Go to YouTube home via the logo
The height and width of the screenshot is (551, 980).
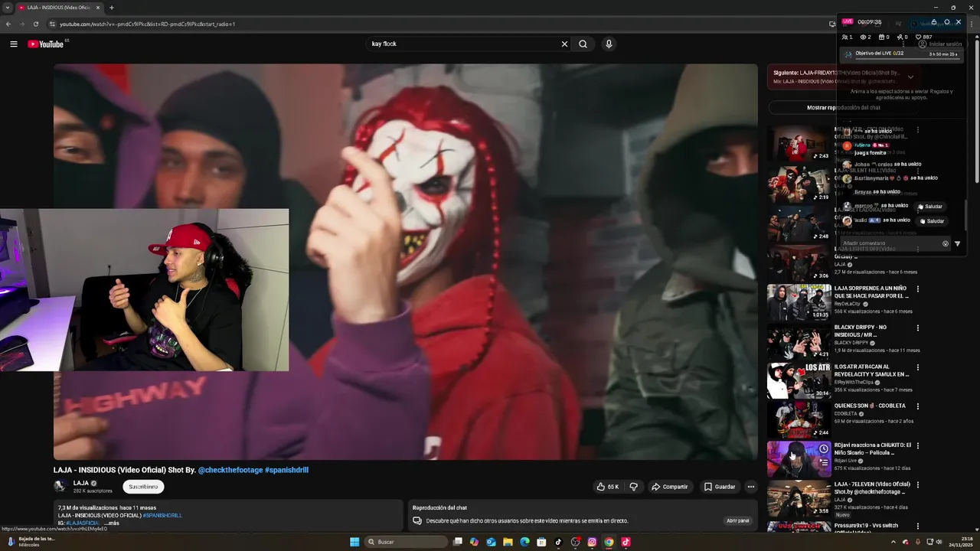[x=46, y=44]
